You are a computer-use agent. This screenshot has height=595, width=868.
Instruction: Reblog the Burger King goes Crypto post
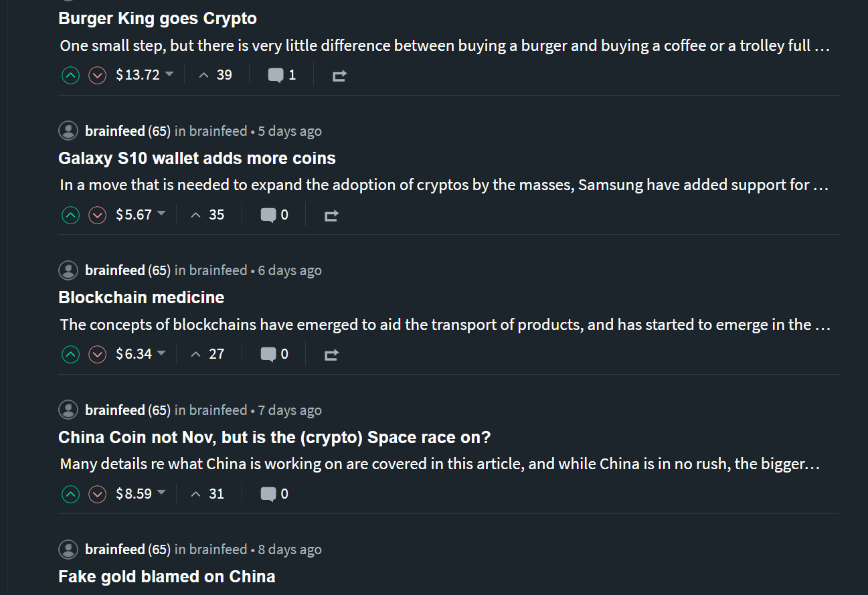point(339,76)
